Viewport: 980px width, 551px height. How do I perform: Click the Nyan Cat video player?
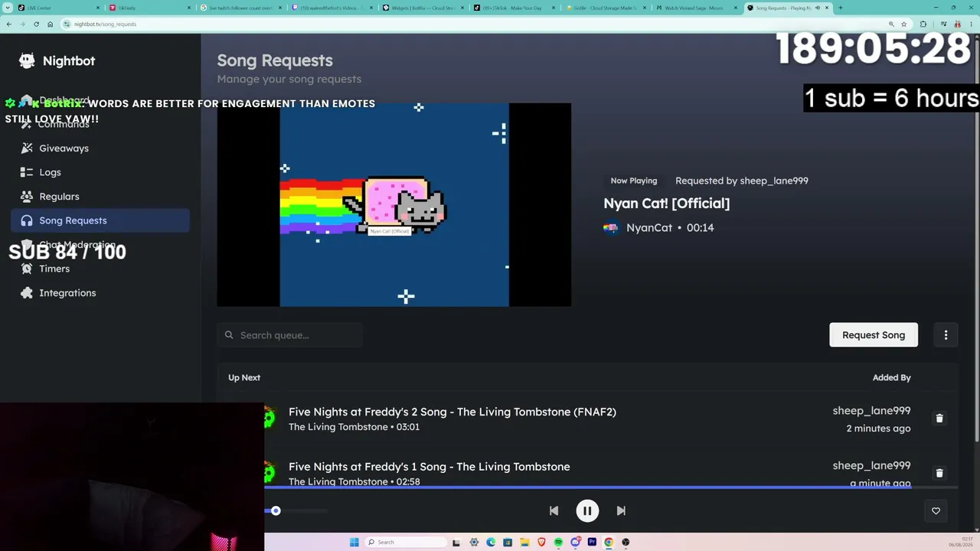coord(394,205)
